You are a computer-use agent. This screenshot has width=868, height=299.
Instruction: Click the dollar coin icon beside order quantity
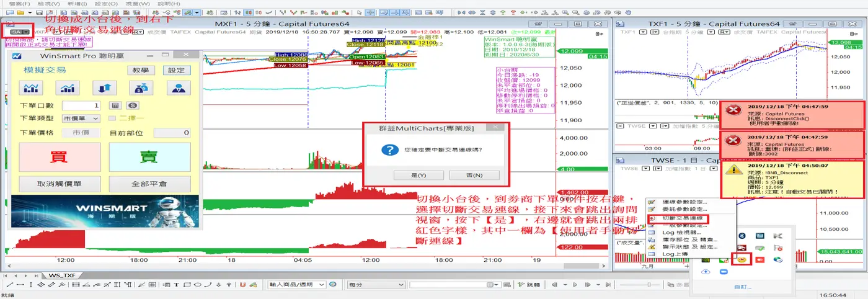[x=133, y=106]
